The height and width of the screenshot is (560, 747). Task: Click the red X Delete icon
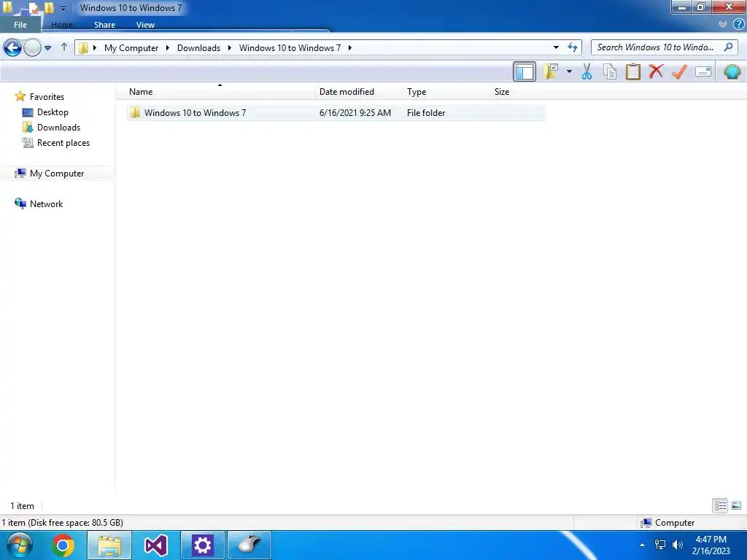[x=656, y=71]
